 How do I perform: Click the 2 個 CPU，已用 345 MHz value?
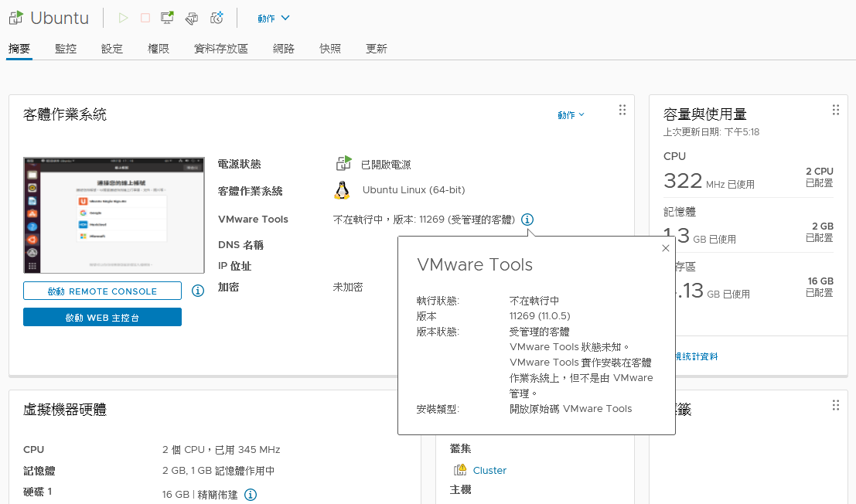pos(221,449)
